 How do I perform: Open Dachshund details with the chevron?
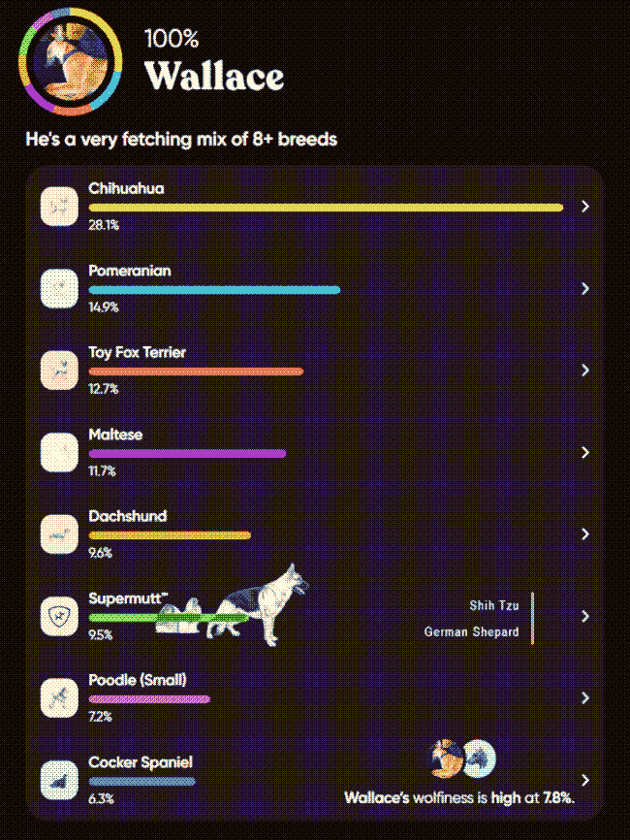pos(584,533)
